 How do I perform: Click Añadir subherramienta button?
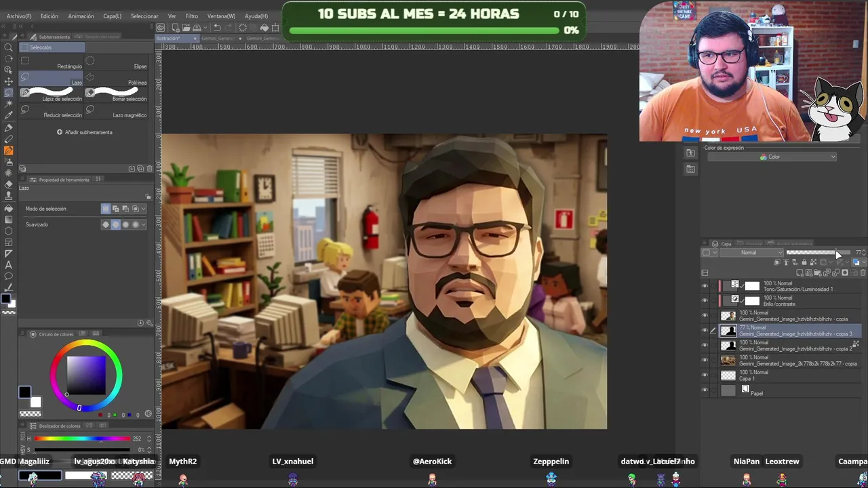pyautogui.click(x=85, y=132)
